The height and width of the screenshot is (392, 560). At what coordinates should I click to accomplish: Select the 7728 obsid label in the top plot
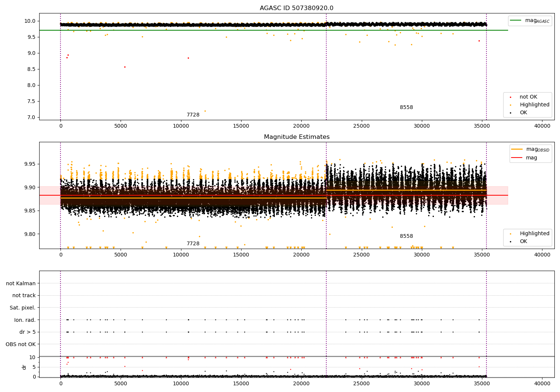tap(193, 115)
